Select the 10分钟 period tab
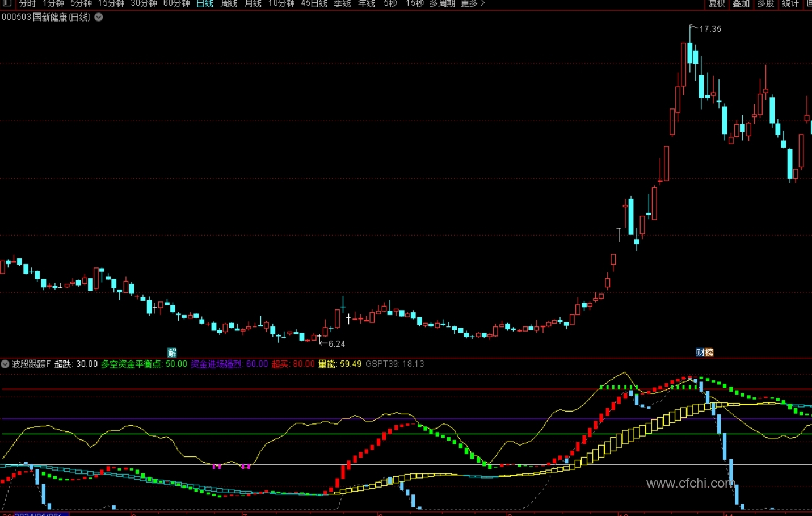The width and height of the screenshot is (812, 516). coord(281,3)
